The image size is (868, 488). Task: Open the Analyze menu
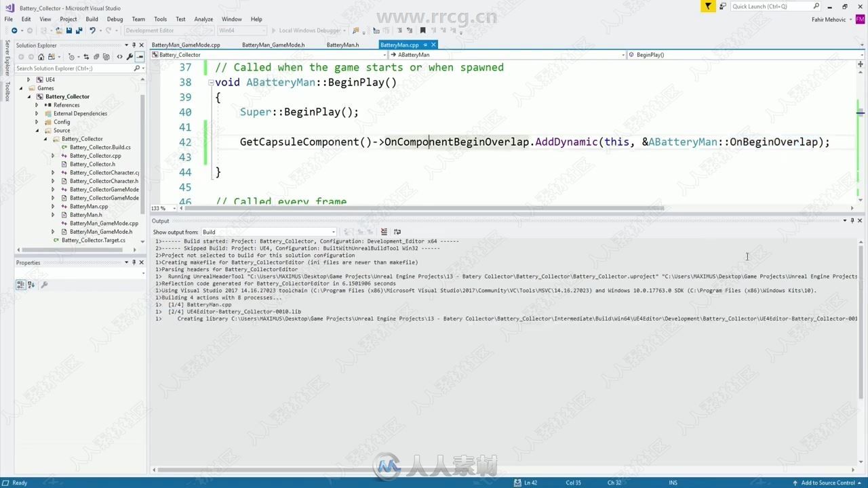[203, 19]
